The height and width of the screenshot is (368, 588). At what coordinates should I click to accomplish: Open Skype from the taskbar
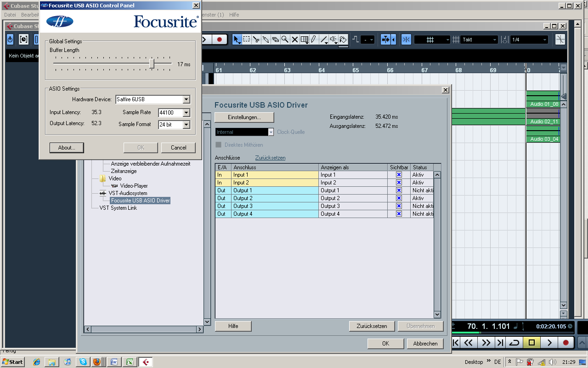coord(83,362)
